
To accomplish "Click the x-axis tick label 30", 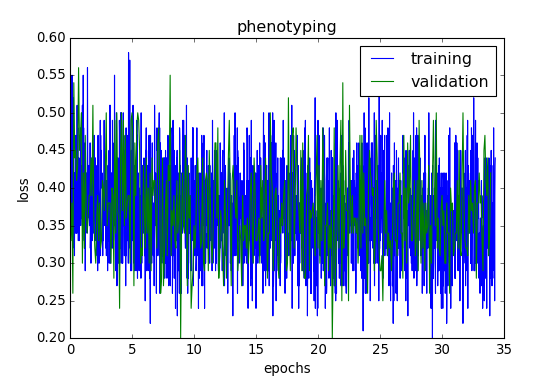I will pos(442,350).
